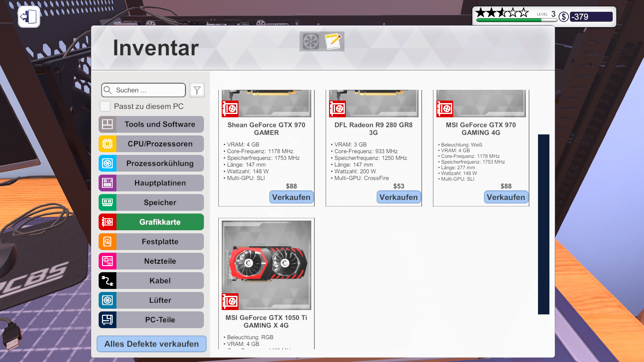The image size is (644, 362).
Task: Expand the Speicher category
Action: click(x=107, y=202)
